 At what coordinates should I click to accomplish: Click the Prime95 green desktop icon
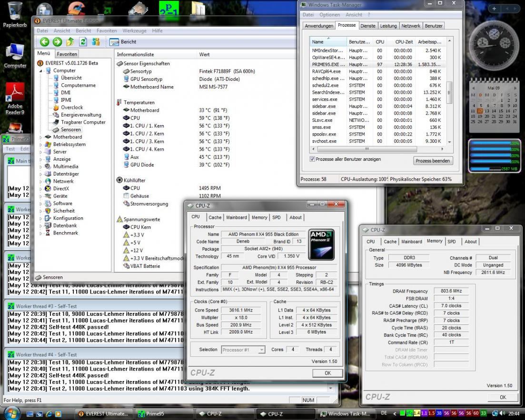(x=169, y=9)
